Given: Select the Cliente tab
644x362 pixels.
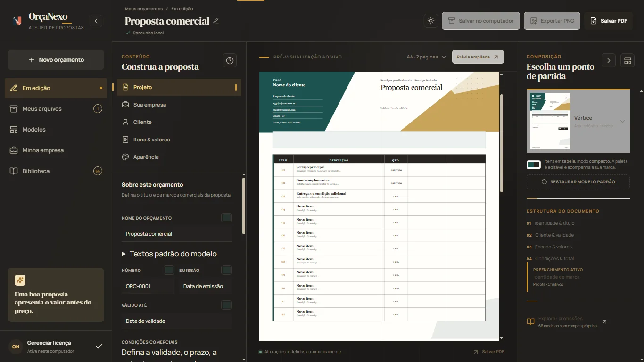Looking at the screenshot, I should click(x=179, y=122).
